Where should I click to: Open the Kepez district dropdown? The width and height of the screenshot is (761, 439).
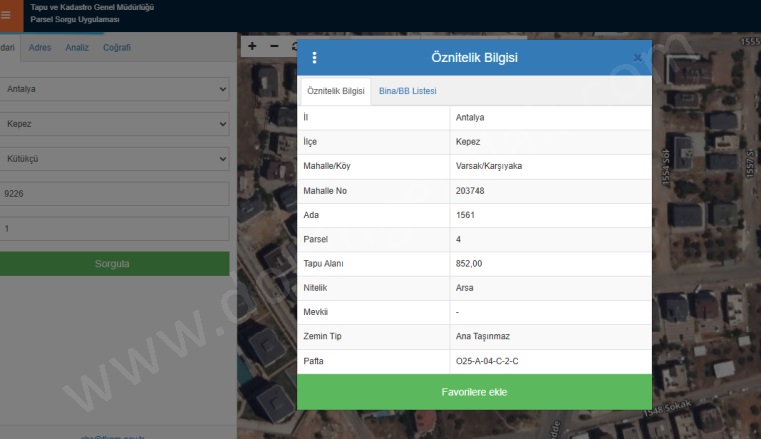coord(114,125)
